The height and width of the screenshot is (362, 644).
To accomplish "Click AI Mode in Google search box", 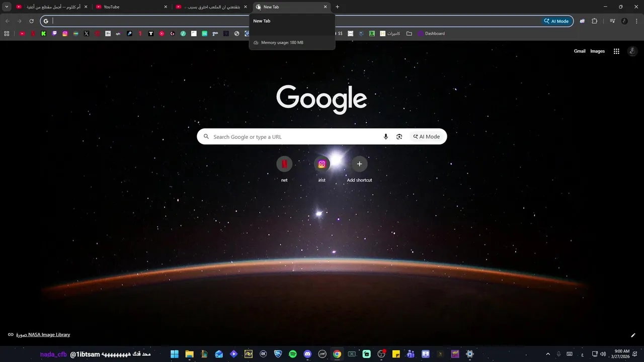I will tap(427, 137).
